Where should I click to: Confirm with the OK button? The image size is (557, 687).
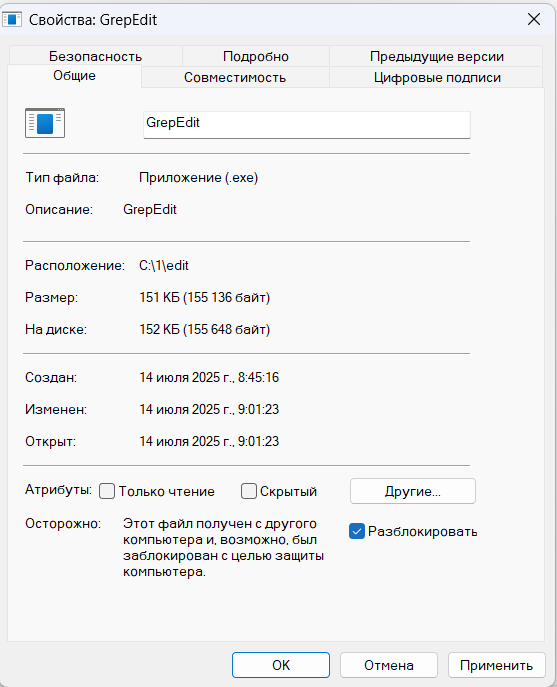click(281, 665)
